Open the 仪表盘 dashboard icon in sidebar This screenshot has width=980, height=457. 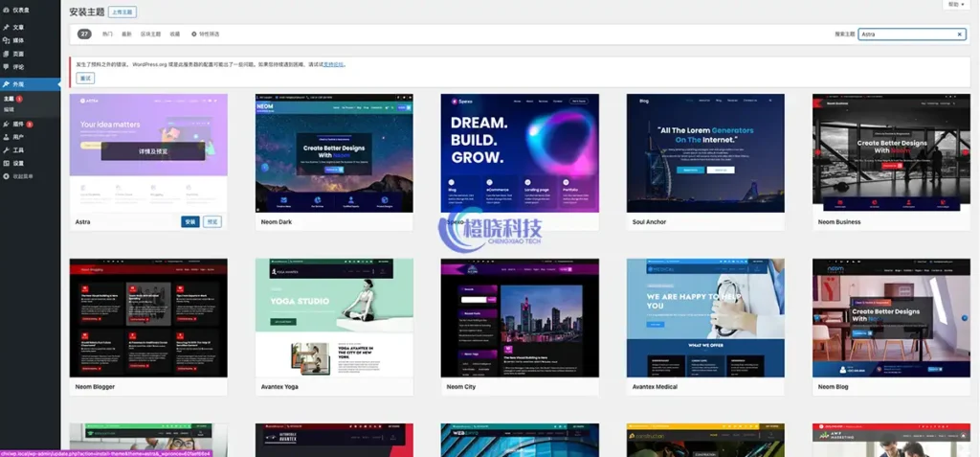pos(6,10)
